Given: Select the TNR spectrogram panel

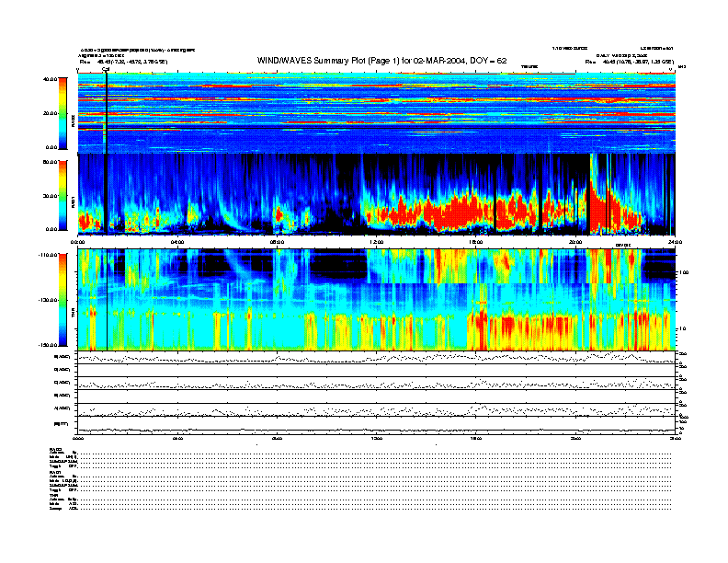Looking at the screenshot, I should pos(377,299).
